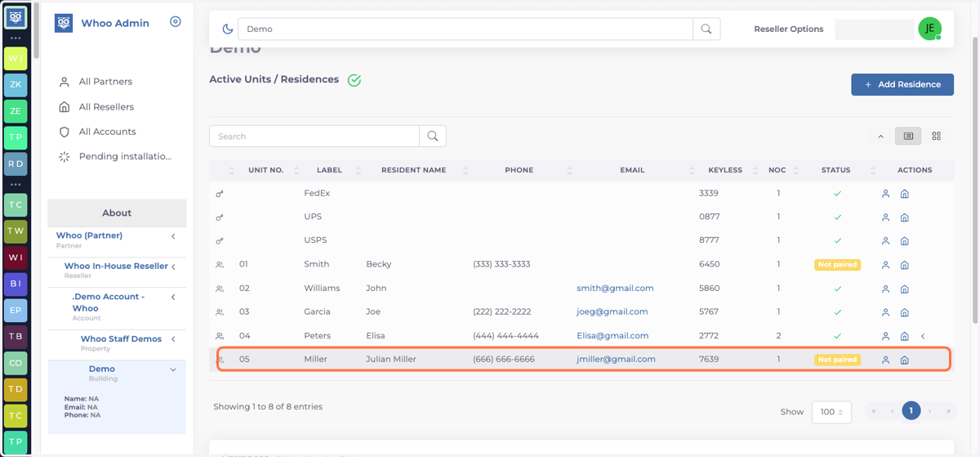980x457 pixels.
Task: Toggle dark mode with the moon icon
Action: tap(228, 29)
